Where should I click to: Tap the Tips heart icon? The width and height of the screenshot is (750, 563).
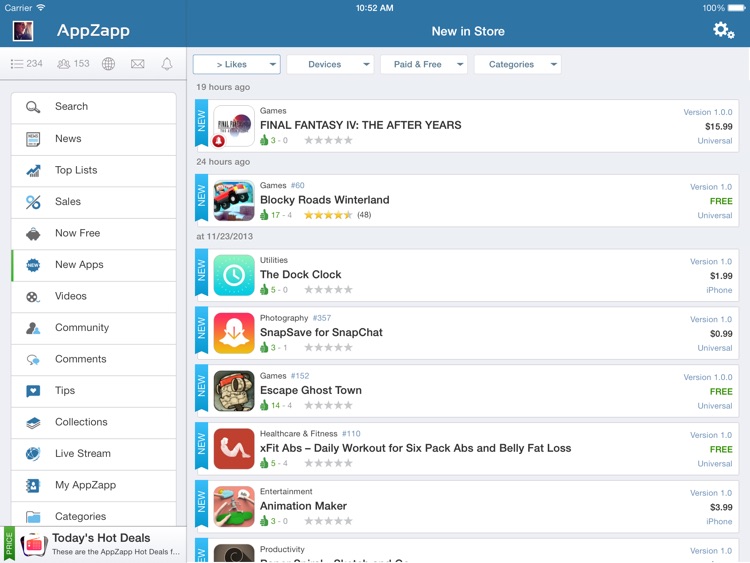click(33, 391)
